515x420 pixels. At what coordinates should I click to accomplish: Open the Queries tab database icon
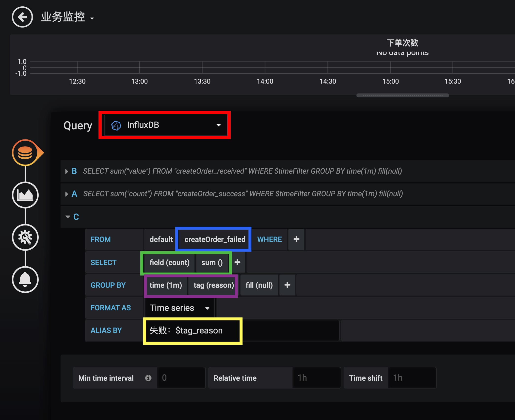[25, 153]
